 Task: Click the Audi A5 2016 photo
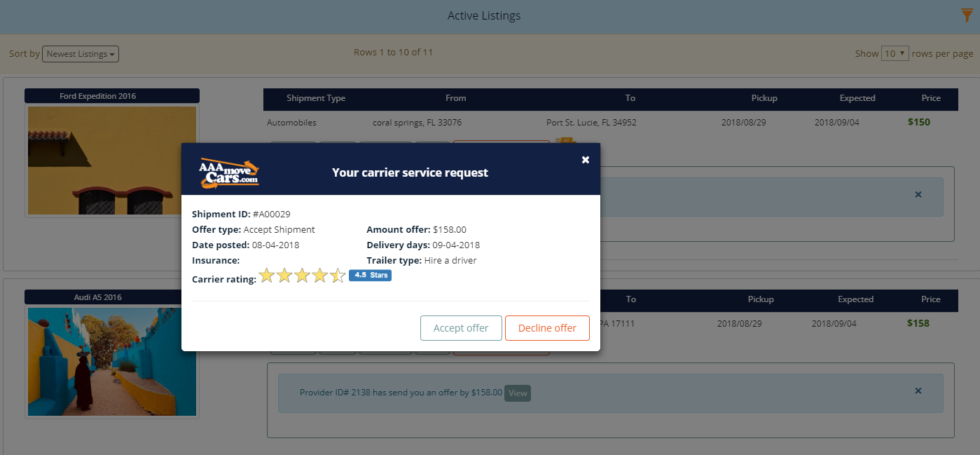(112, 362)
